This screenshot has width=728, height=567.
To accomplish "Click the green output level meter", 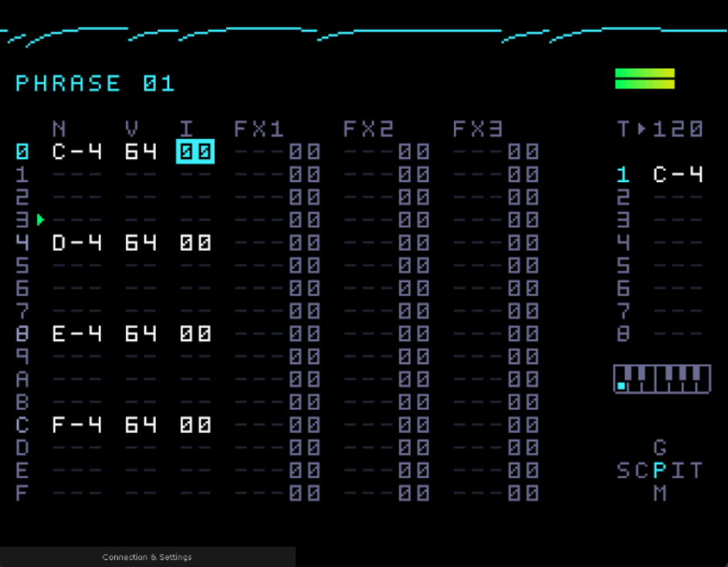I will point(645,79).
